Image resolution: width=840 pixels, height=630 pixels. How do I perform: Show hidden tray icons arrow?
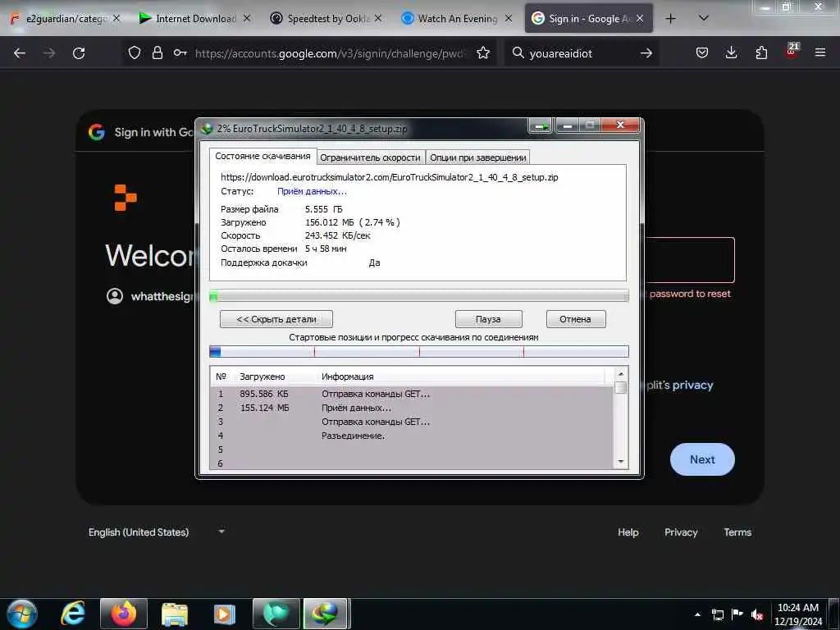(697, 614)
